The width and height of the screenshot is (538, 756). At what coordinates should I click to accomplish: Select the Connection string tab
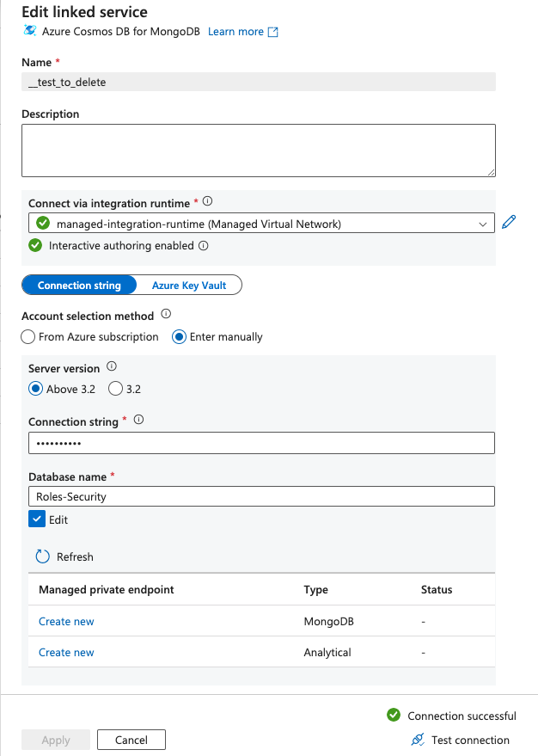pos(78,286)
